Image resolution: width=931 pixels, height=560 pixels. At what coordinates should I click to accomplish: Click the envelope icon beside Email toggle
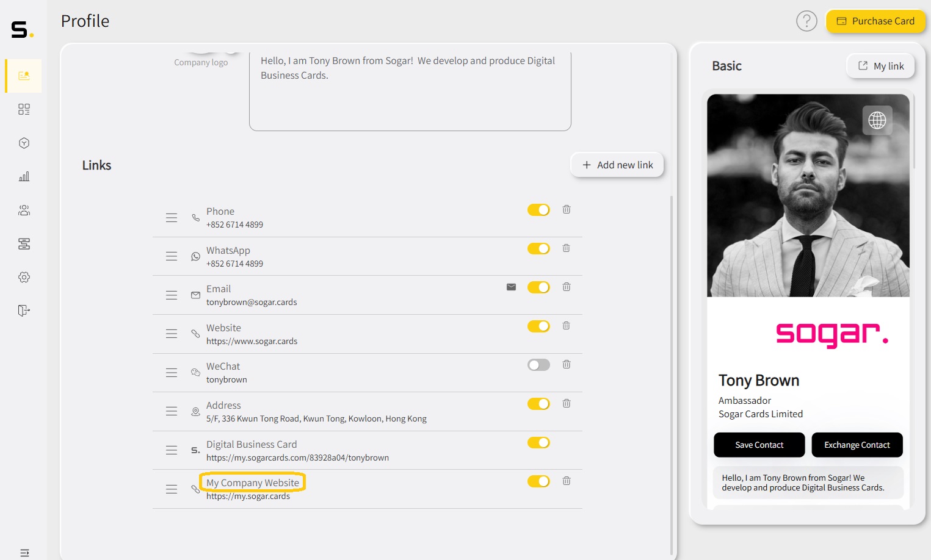[512, 287]
